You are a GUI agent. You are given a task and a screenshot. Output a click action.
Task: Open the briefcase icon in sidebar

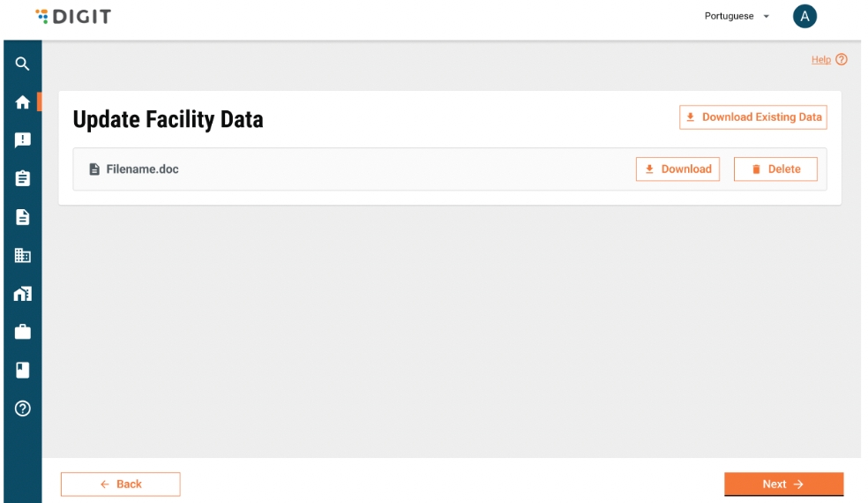(23, 333)
